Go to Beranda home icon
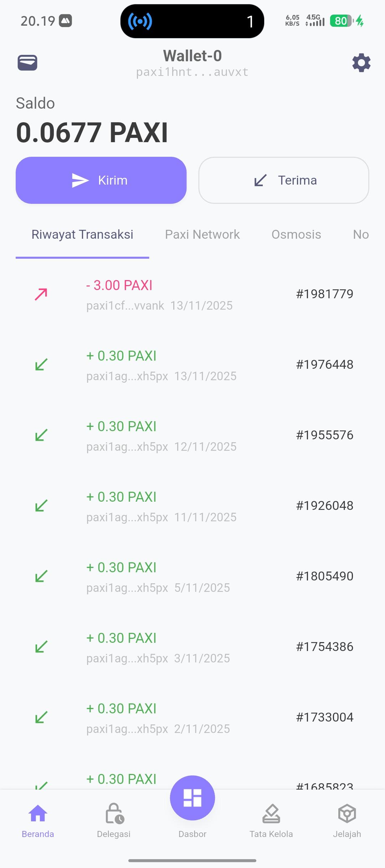Viewport: 385px width, 868px height. [x=38, y=813]
